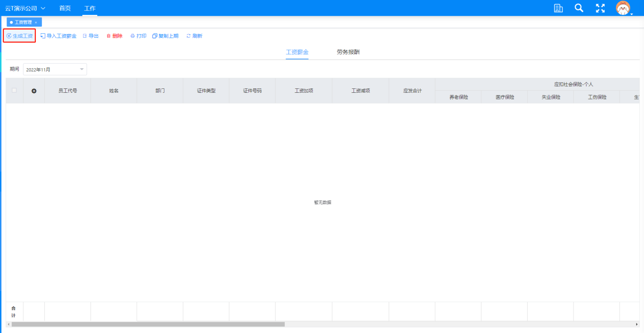Tick the select-all checkbox in table header
This screenshot has width=644, height=333.
click(x=14, y=90)
